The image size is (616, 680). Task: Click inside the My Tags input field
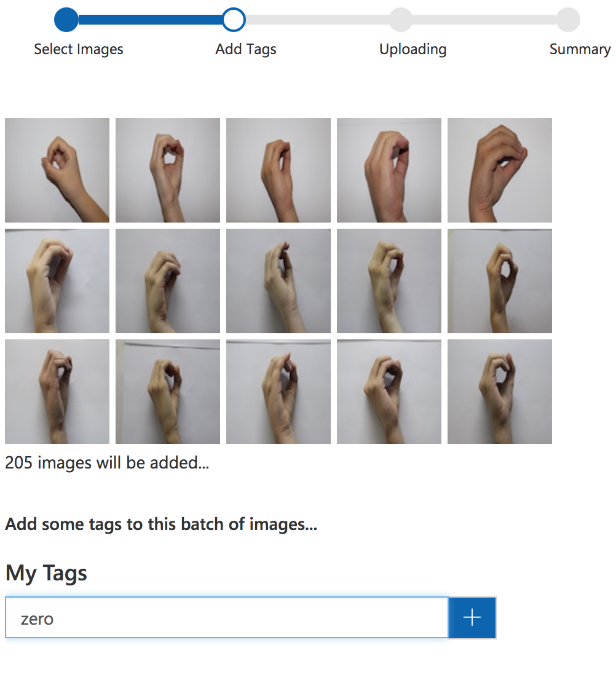(227, 618)
